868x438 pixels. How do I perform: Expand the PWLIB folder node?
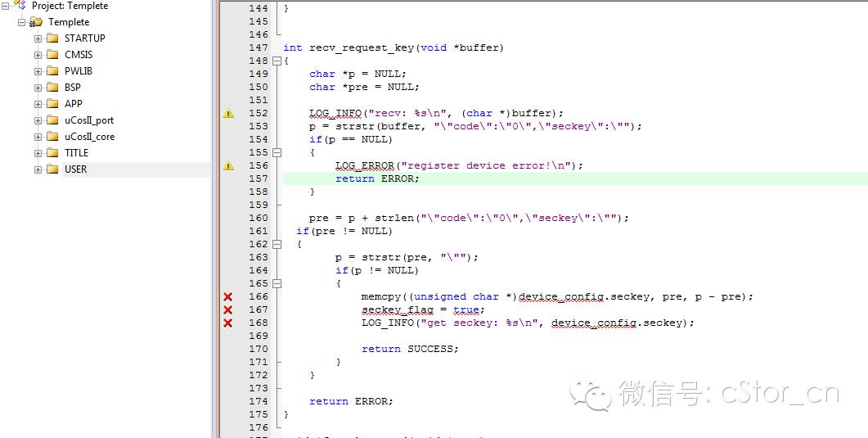pyautogui.click(x=38, y=71)
